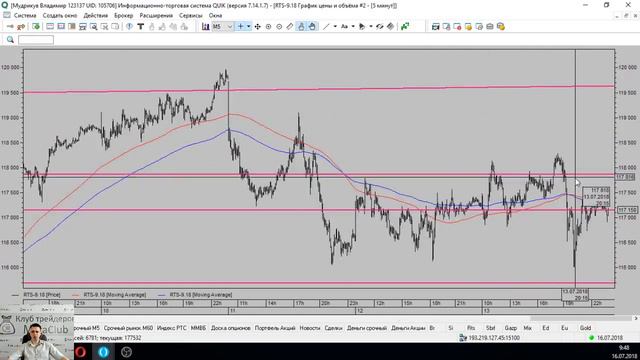
Task: Click the window icon with red dot
Action: coord(457,27)
